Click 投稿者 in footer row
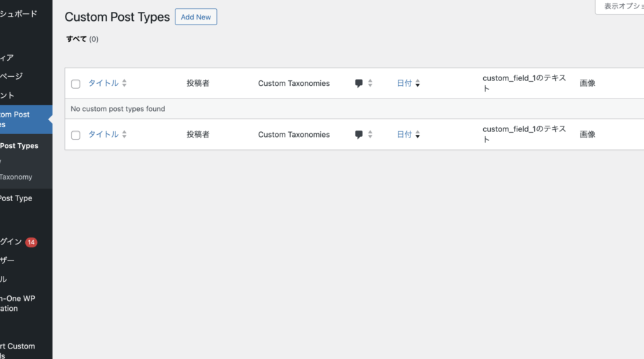The height and width of the screenshot is (359, 644). pos(198,135)
